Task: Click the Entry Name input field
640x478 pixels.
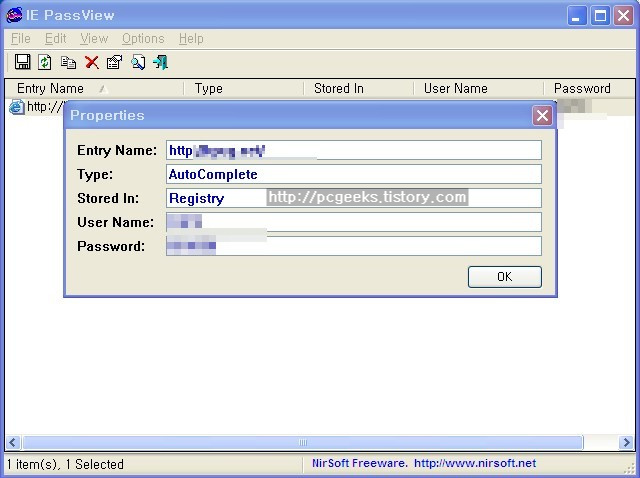Action: (354, 150)
